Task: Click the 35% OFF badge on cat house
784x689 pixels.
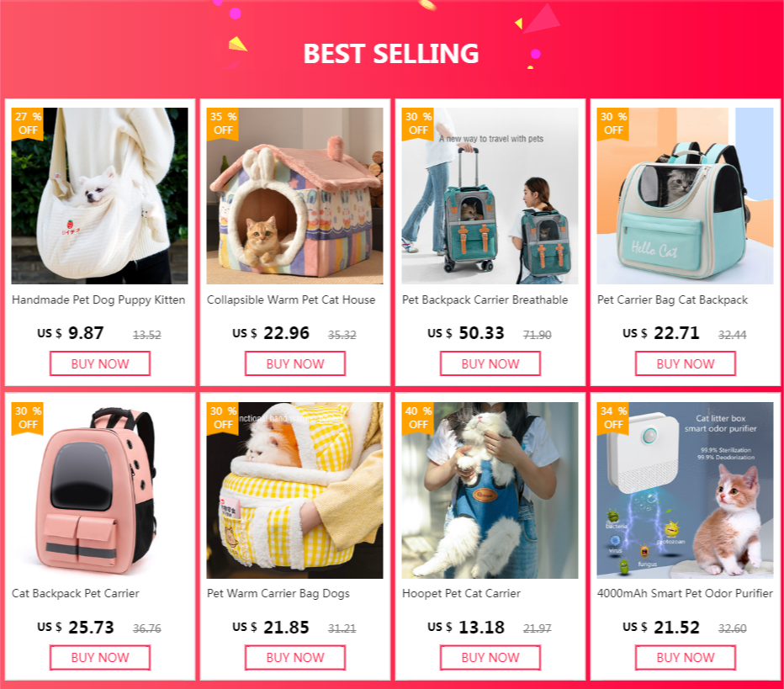Action: point(223,124)
